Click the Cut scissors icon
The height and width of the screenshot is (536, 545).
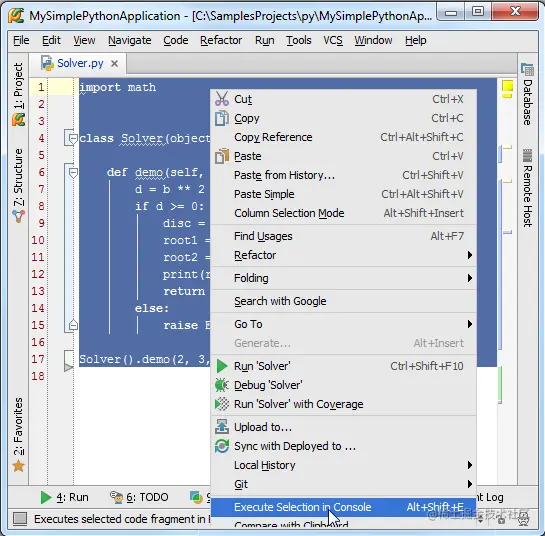coord(222,99)
